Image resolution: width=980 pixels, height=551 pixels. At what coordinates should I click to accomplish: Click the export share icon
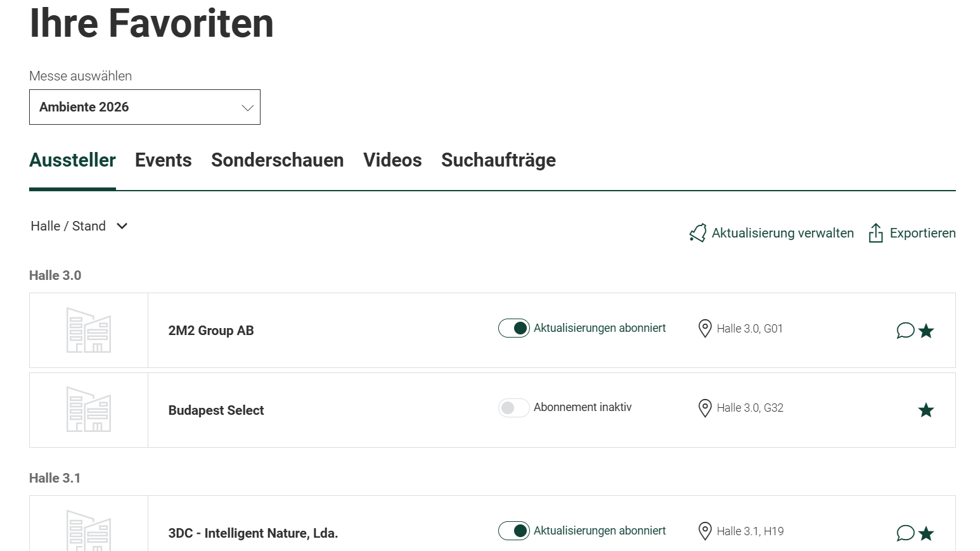pyautogui.click(x=875, y=233)
